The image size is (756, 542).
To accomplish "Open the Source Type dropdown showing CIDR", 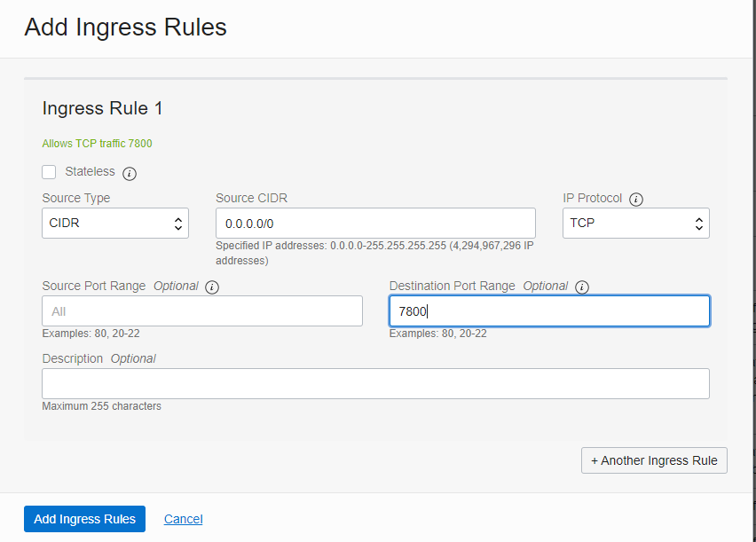I will click(x=115, y=223).
